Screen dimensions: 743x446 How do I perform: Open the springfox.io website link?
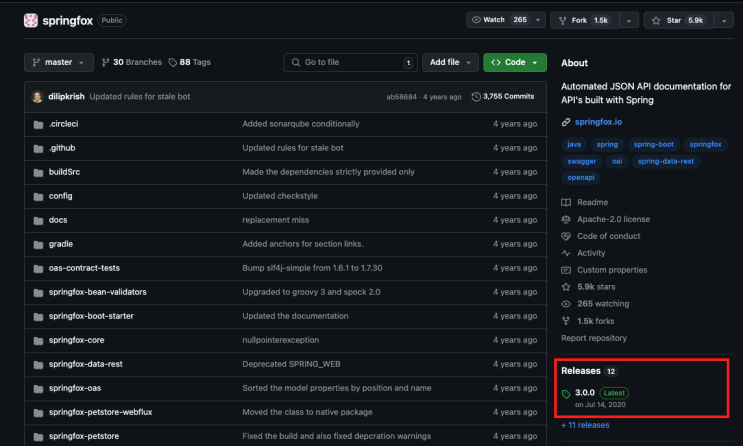pos(598,122)
